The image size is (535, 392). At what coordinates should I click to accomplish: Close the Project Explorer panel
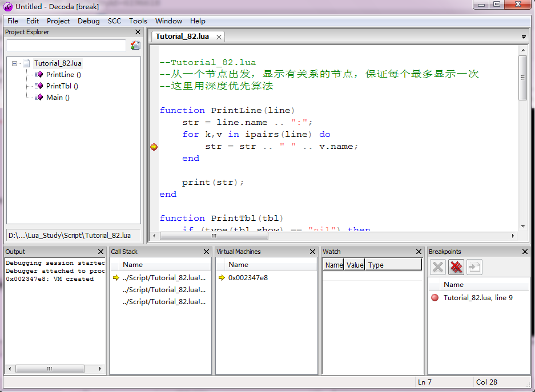(138, 32)
